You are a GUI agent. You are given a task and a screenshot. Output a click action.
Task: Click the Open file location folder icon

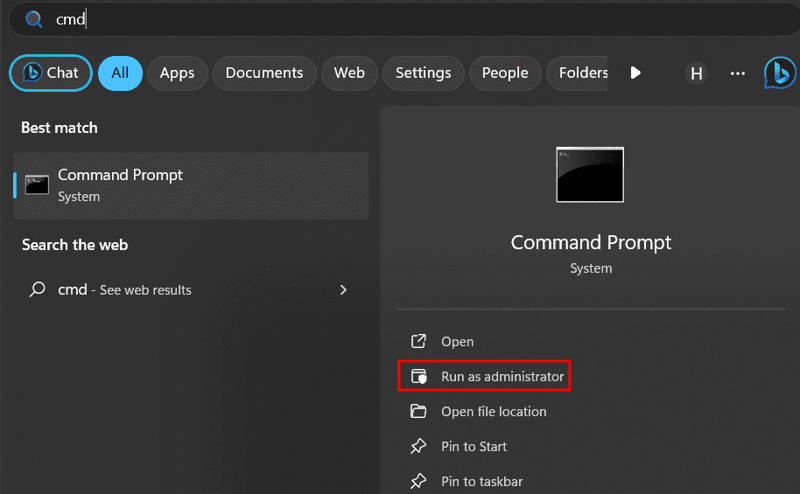(x=418, y=411)
